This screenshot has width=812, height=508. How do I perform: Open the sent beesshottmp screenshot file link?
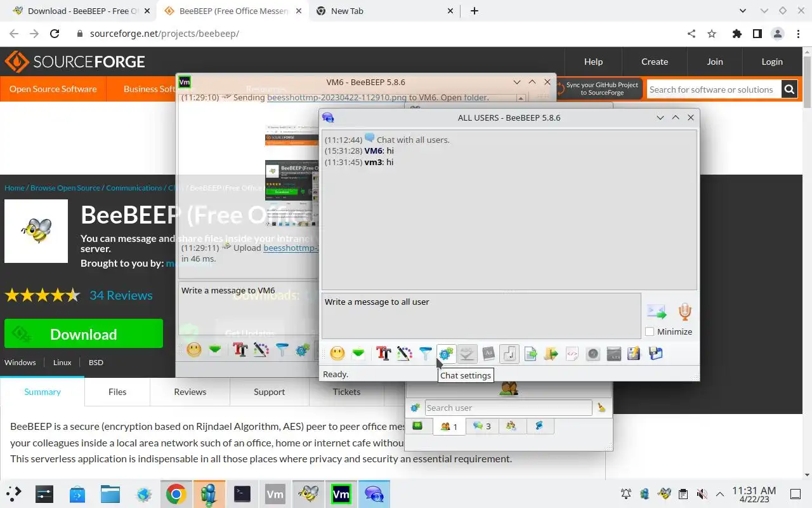337,98
